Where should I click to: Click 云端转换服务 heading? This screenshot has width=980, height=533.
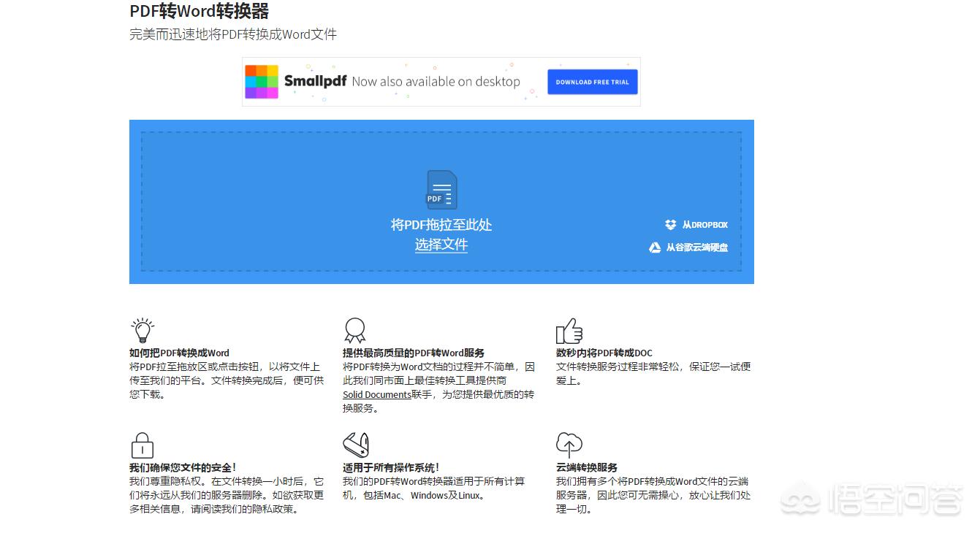point(587,467)
